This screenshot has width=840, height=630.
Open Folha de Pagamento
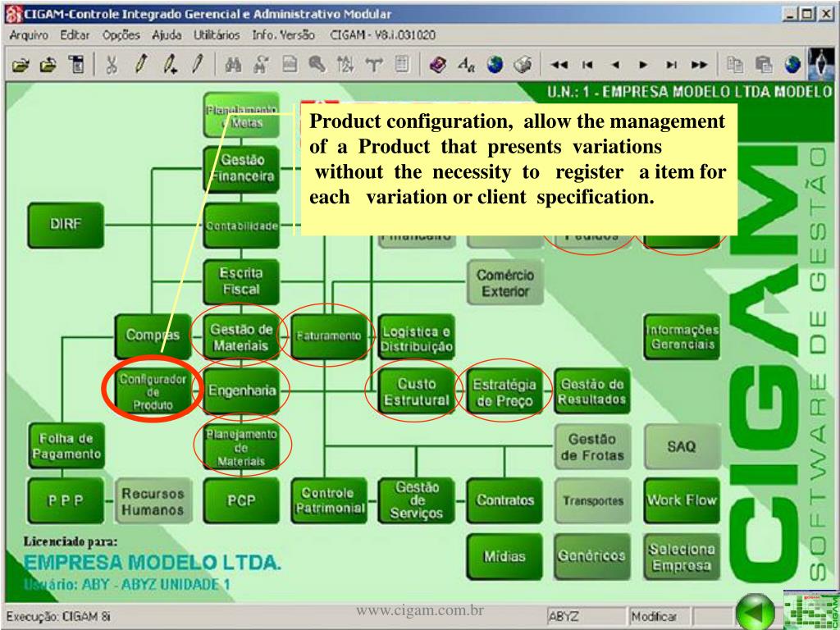tap(66, 445)
